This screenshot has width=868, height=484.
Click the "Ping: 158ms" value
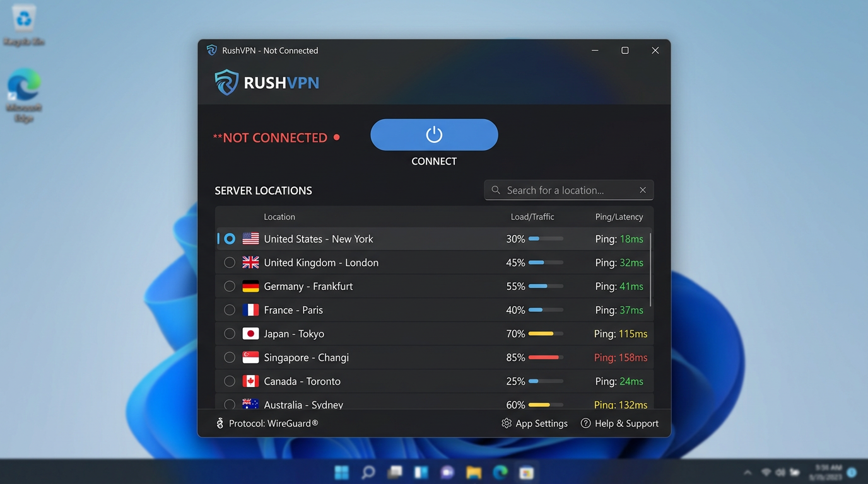click(x=621, y=357)
